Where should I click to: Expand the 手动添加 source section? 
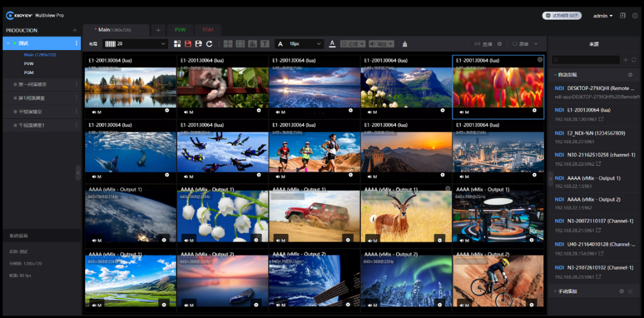tap(556, 291)
